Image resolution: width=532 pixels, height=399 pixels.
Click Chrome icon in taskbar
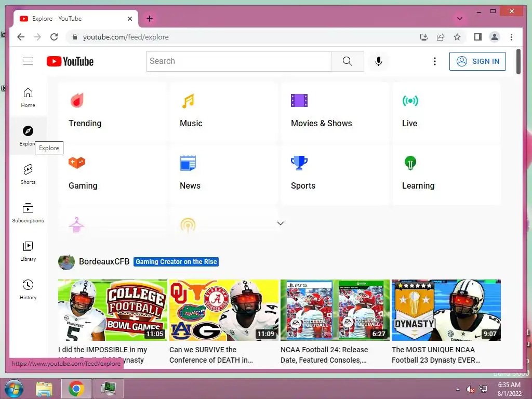(76, 389)
